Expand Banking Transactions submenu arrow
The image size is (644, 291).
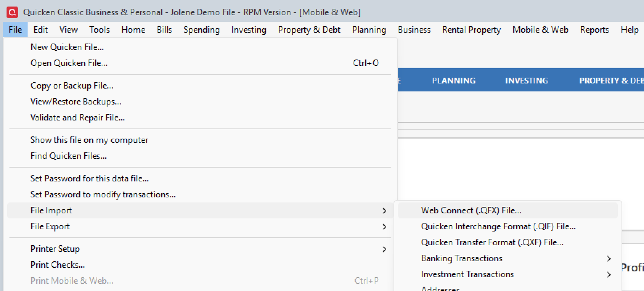click(x=609, y=259)
